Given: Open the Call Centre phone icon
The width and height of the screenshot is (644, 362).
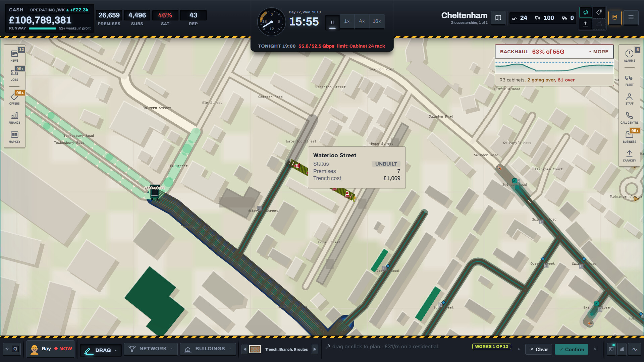Looking at the screenshot, I should (629, 118).
